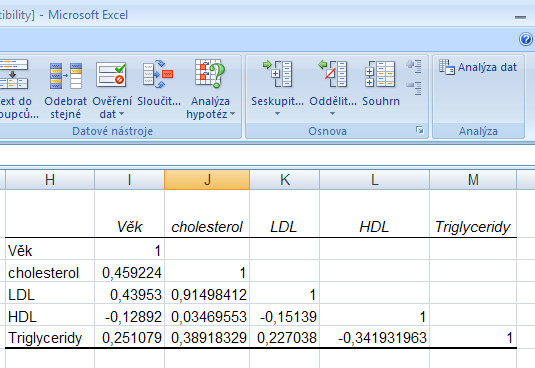Select column J header
535x368 pixels.
[x=207, y=180]
